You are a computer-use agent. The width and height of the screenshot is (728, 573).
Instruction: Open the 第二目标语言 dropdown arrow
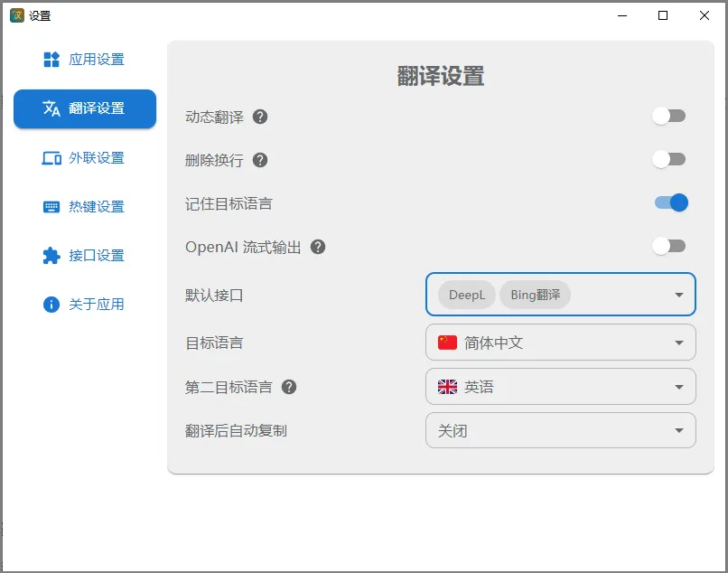679,387
